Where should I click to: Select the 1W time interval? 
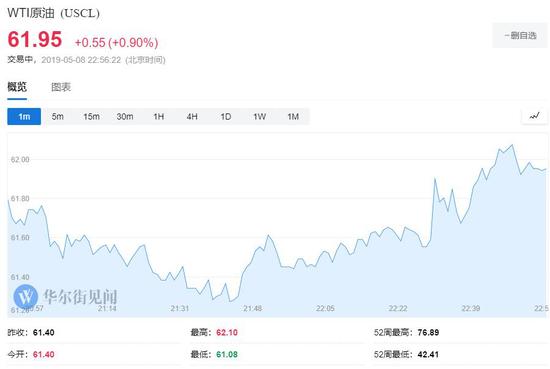tap(259, 116)
